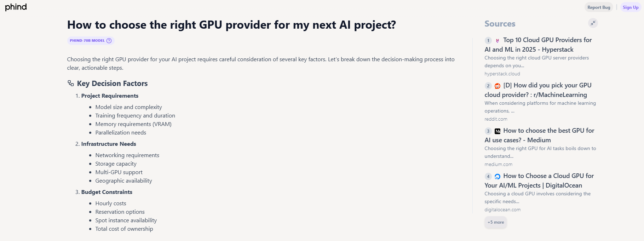Click the DigitalOcean favicon icon

point(498,177)
